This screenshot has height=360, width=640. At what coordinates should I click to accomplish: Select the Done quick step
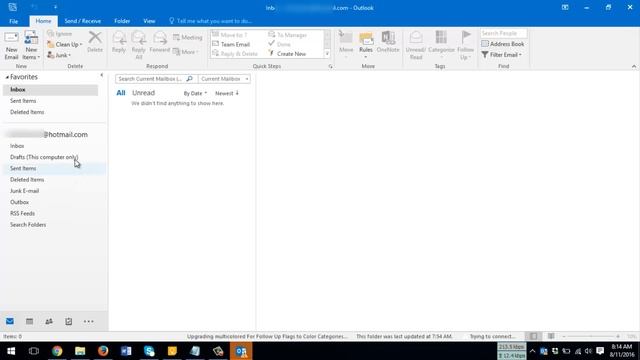[280, 44]
